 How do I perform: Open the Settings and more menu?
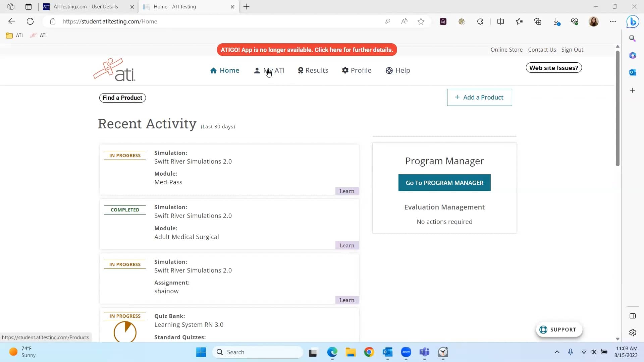click(613, 21)
